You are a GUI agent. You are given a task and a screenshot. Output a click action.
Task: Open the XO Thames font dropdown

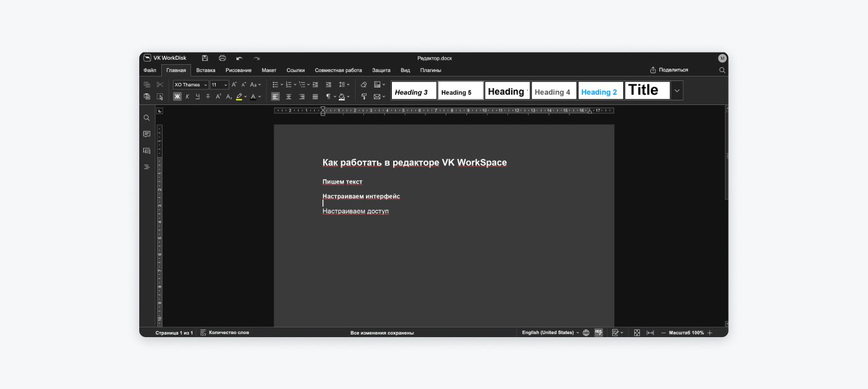pos(190,85)
